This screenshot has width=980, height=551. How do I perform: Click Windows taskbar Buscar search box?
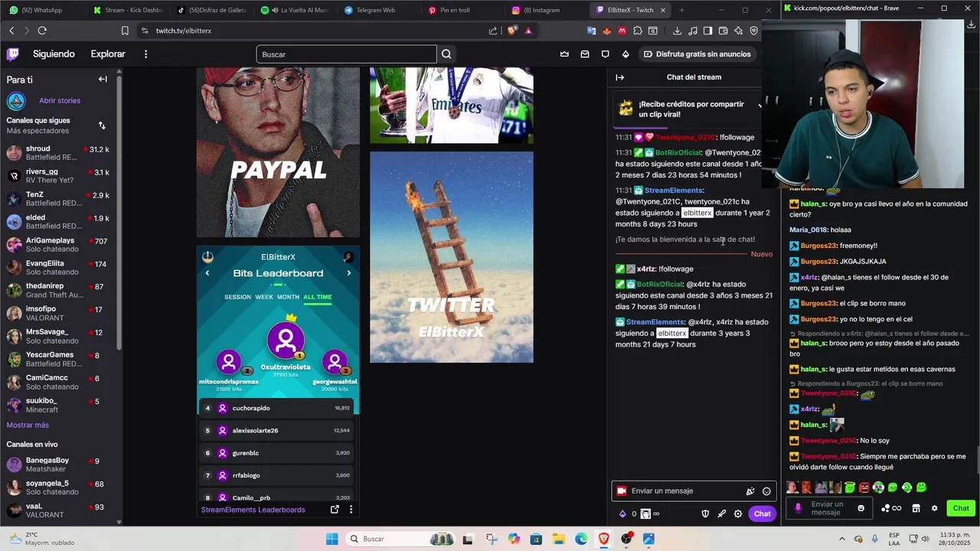click(x=400, y=539)
